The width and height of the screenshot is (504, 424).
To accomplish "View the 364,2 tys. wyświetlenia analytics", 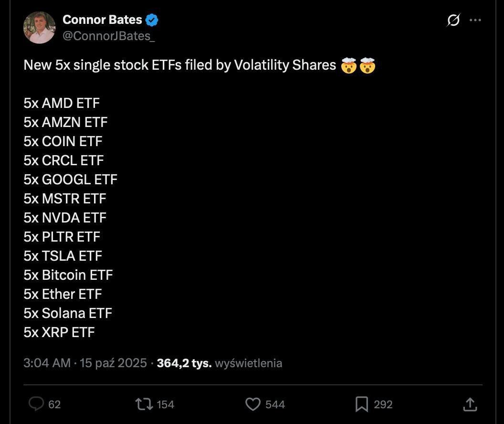I will point(219,363).
